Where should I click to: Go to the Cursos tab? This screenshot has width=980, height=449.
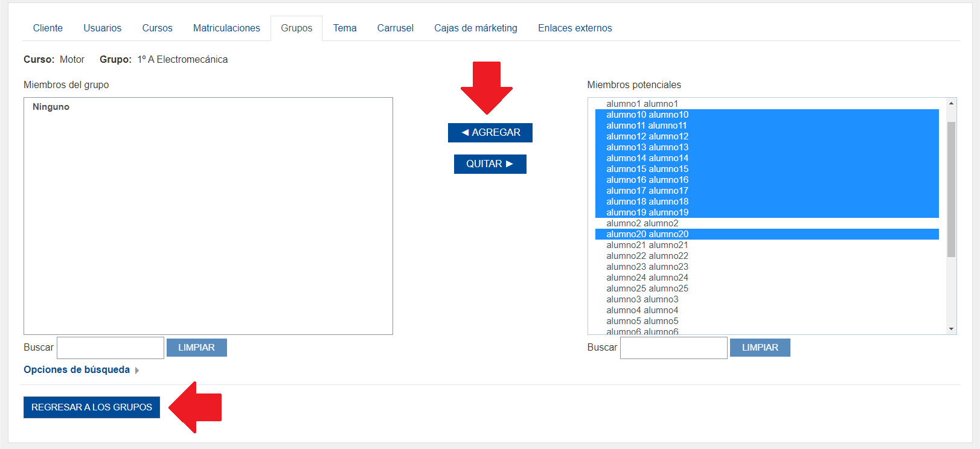pyautogui.click(x=157, y=28)
